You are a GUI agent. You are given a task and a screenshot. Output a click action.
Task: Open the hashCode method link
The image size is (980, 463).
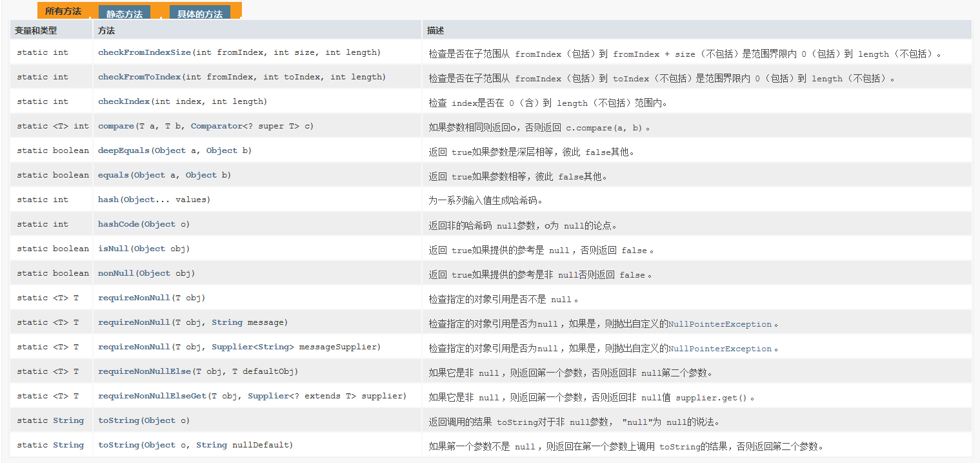119,224
